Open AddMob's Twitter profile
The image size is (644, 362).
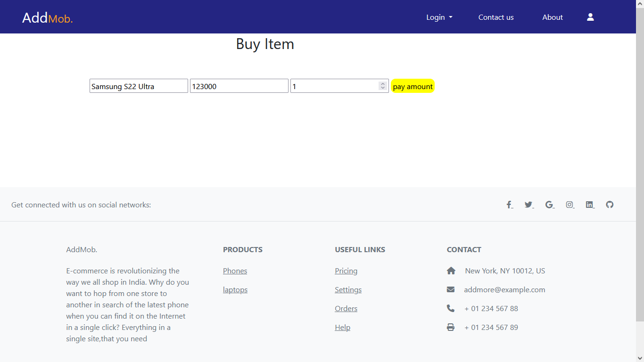tap(529, 205)
